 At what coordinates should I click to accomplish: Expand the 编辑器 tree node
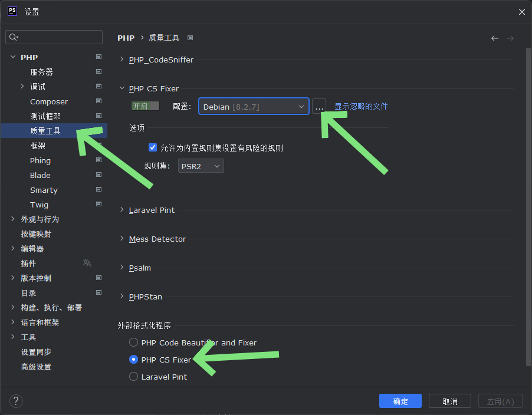(x=13, y=248)
